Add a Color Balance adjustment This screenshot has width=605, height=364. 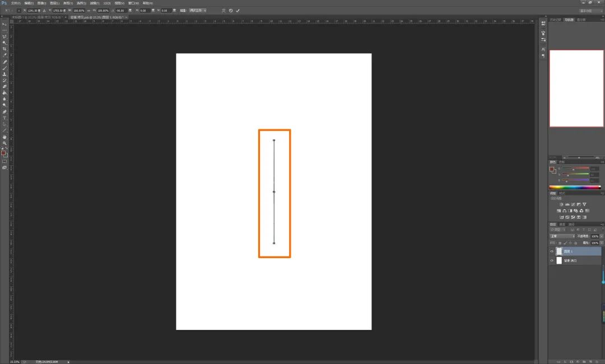click(x=564, y=211)
